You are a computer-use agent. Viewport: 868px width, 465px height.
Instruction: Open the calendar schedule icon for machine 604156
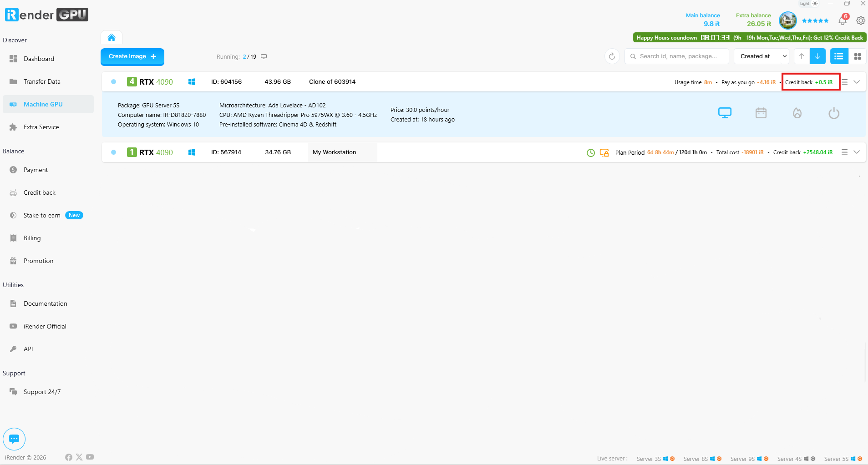[x=761, y=113]
